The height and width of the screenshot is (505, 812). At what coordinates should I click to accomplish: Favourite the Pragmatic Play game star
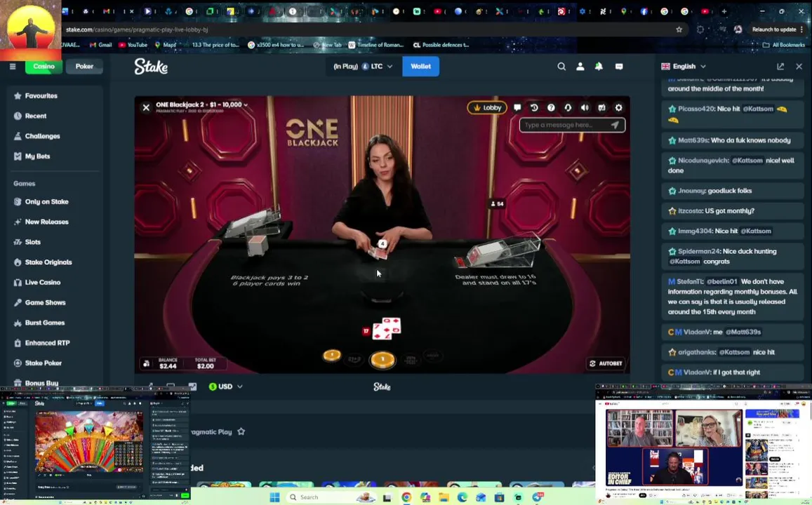click(241, 431)
